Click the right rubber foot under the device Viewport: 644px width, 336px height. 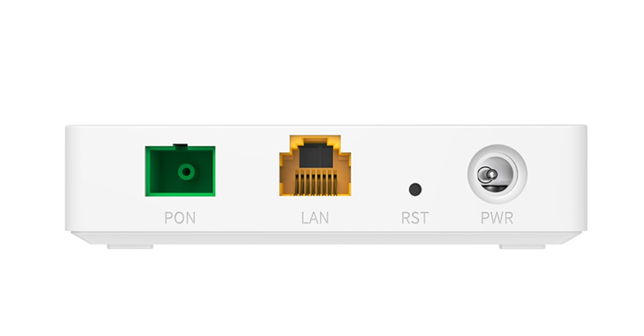pos(522,246)
